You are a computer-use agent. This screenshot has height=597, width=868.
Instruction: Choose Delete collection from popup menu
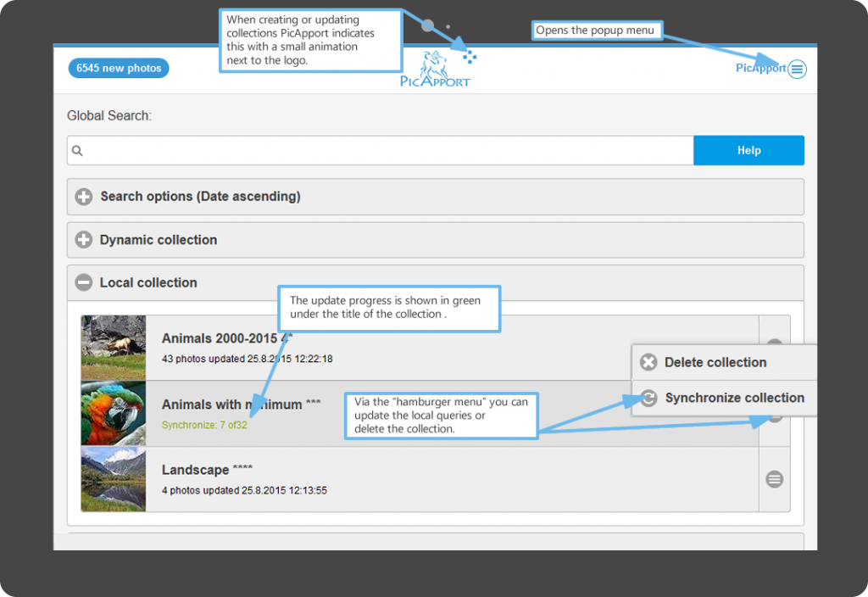715,362
